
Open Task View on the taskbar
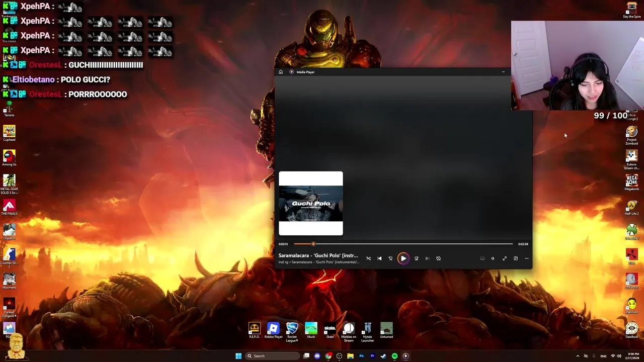click(x=306, y=356)
